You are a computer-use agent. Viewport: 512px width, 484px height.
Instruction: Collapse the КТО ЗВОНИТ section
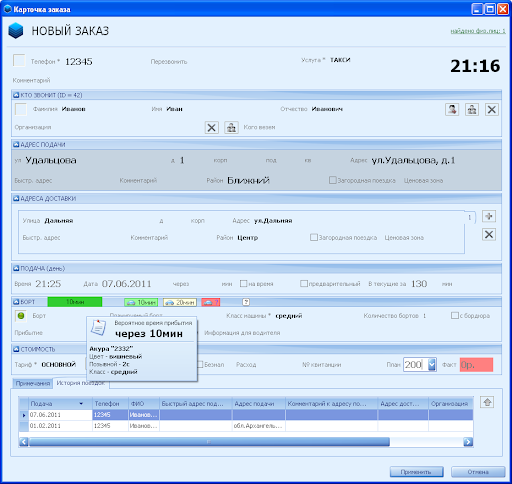tap(16, 95)
